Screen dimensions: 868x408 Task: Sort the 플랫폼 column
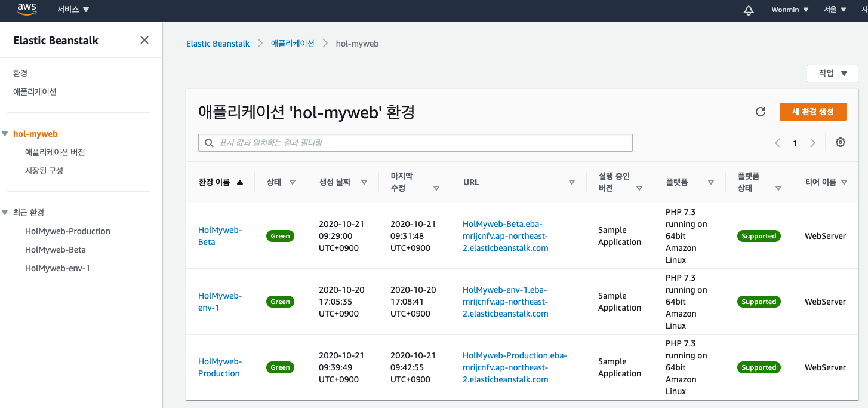[711, 182]
